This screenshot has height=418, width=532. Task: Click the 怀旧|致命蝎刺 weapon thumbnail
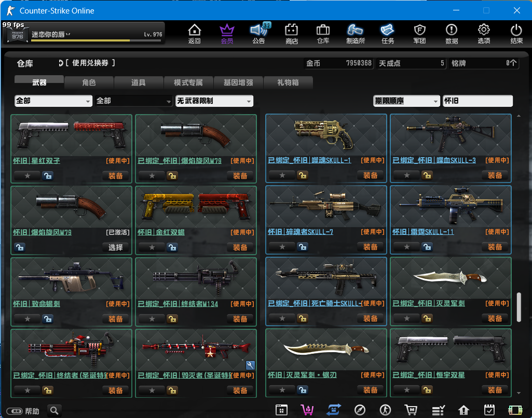pyautogui.click(x=71, y=278)
